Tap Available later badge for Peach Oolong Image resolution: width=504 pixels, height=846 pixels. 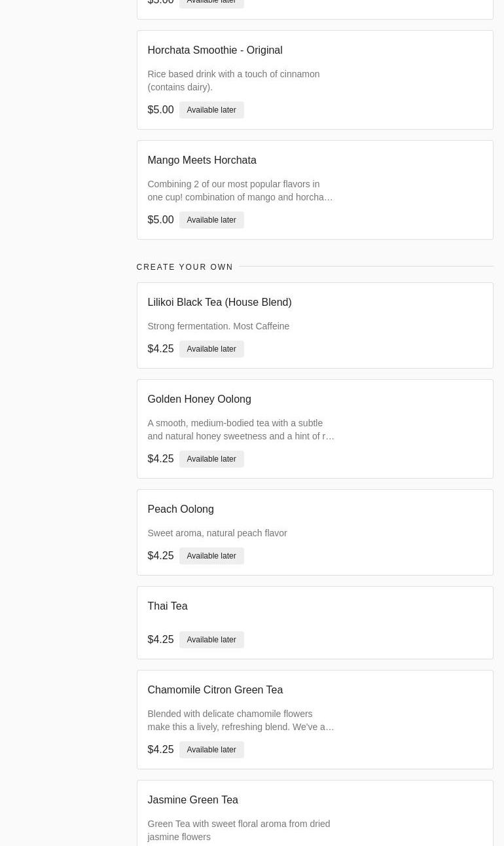point(211,556)
